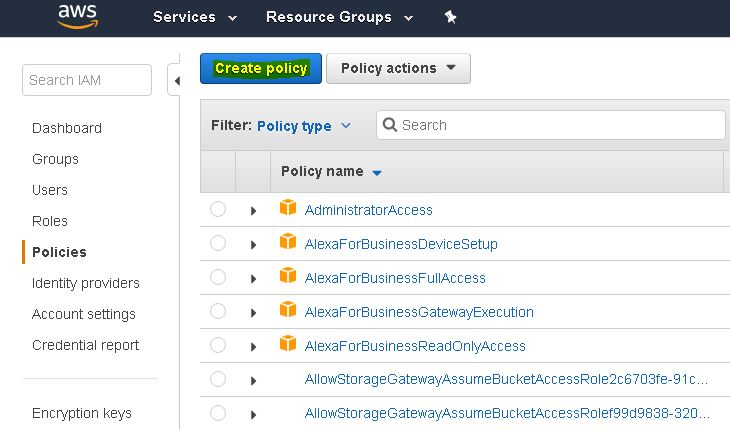Screen dimensions: 730x430
Task: Open the Policy type filter dropdown
Action: [303, 126]
